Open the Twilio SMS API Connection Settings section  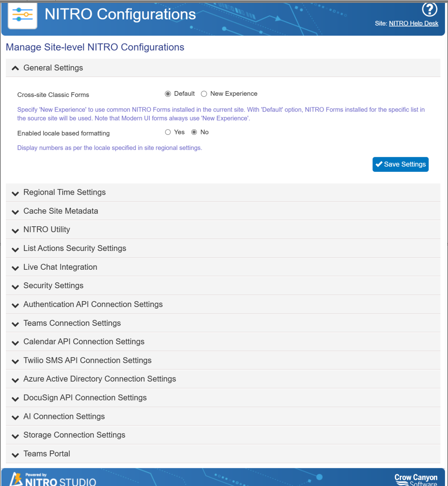[x=223, y=361]
